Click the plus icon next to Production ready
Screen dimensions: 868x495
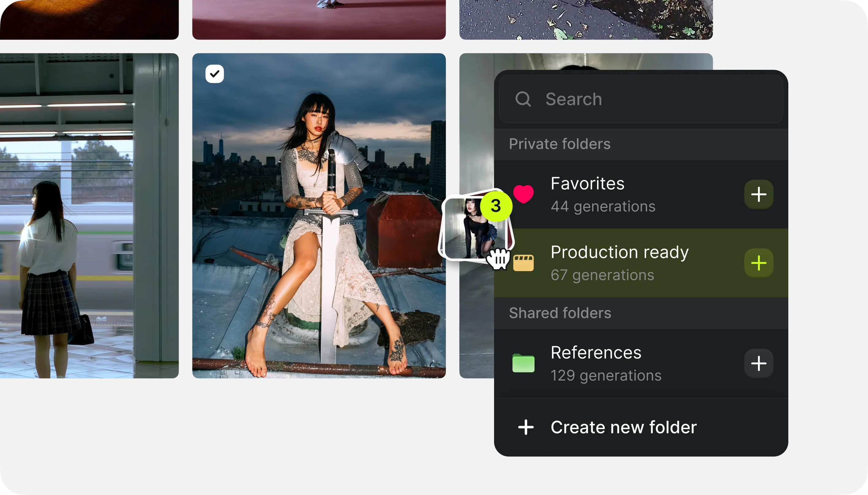point(759,263)
